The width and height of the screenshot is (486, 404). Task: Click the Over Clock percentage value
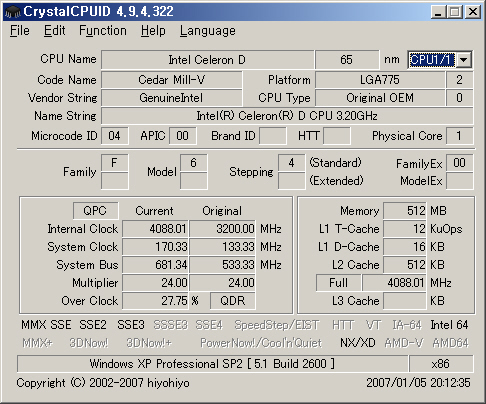click(155, 301)
